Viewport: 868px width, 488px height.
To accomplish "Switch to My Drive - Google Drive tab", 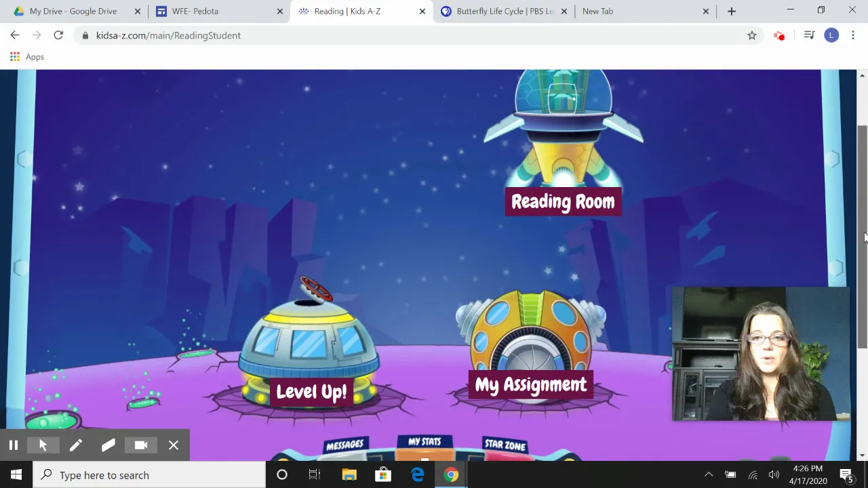I will pos(73,12).
